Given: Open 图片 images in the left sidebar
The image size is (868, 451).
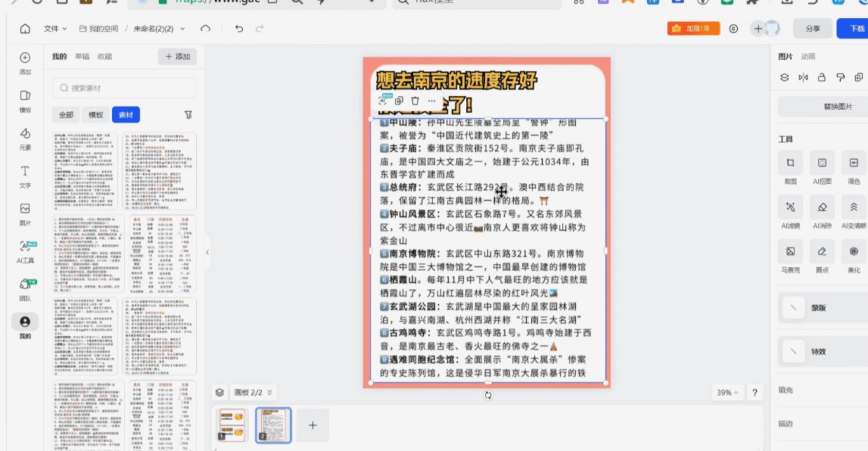Looking at the screenshot, I should tap(25, 214).
